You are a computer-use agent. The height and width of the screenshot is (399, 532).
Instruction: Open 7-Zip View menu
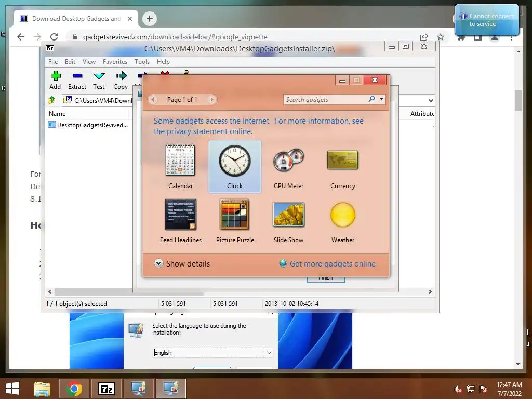(x=89, y=62)
